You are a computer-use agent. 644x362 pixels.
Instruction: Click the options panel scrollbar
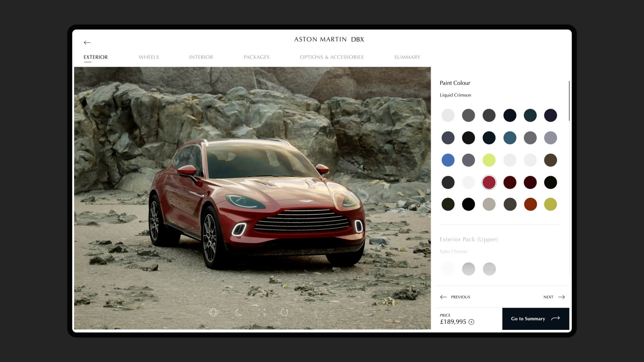(x=569, y=101)
